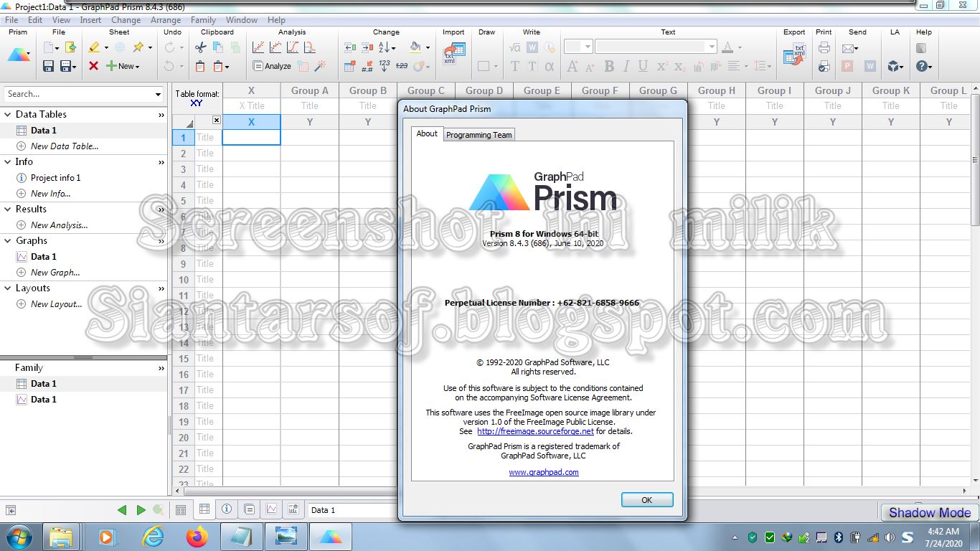This screenshot has width=980, height=551.
Task: Click the Help question mark icon
Action: coord(922,66)
